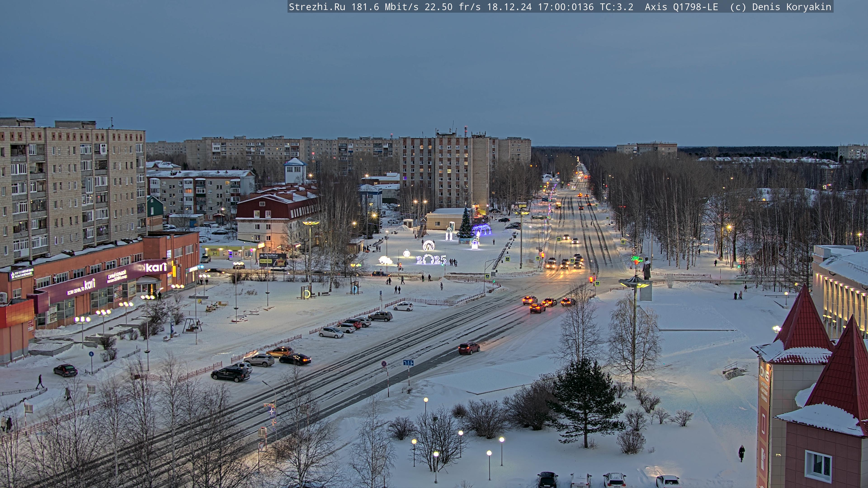The width and height of the screenshot is (868, 488).
Task: Click the "TC:3.2" overlay value
Action: coord(617,7)
